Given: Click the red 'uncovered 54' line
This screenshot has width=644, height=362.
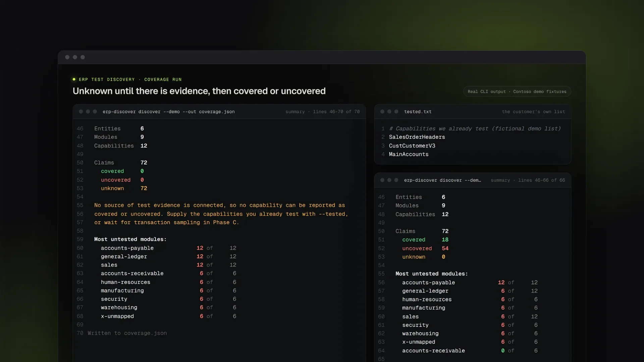Looking at the screenshot, I should click(x=425, y=248).
